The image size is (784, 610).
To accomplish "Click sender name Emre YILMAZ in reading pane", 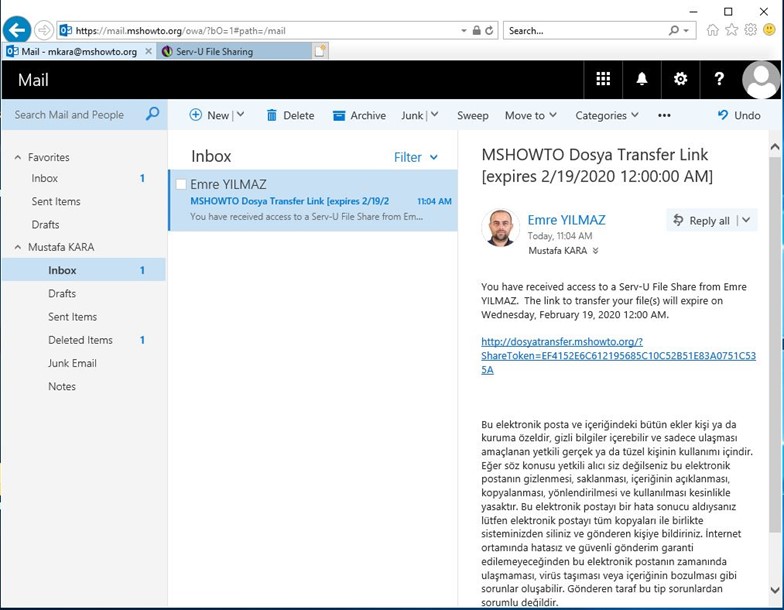I will point(566,220).
